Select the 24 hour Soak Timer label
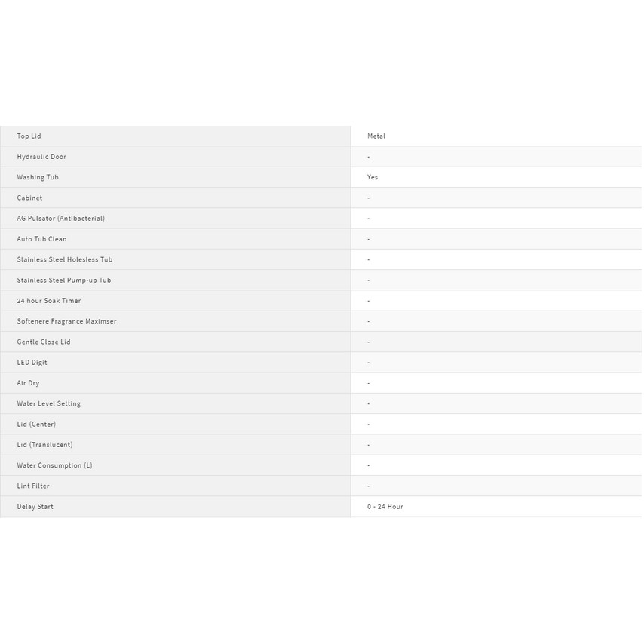Image resolution: width=644 pixels, height=644 pixels. [x=49, y=301]
